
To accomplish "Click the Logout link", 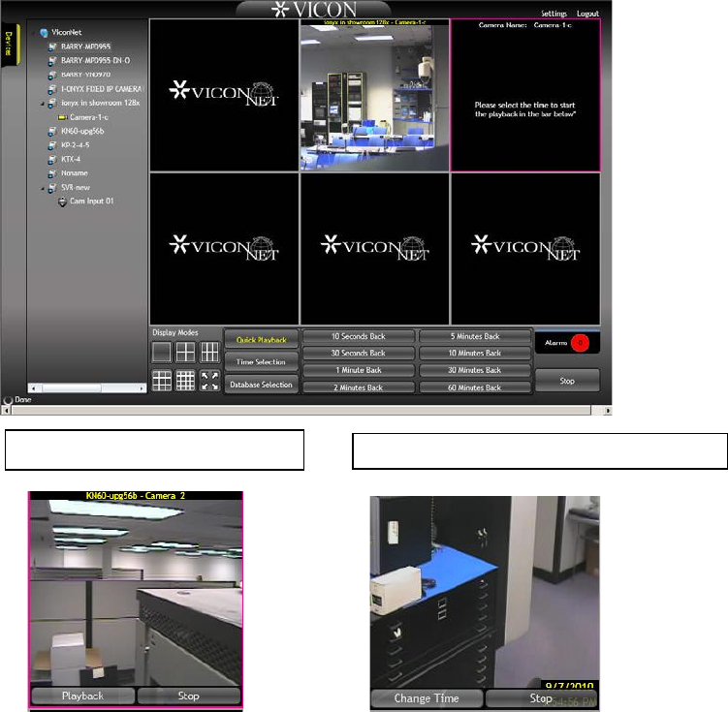I will click(587, 14).
